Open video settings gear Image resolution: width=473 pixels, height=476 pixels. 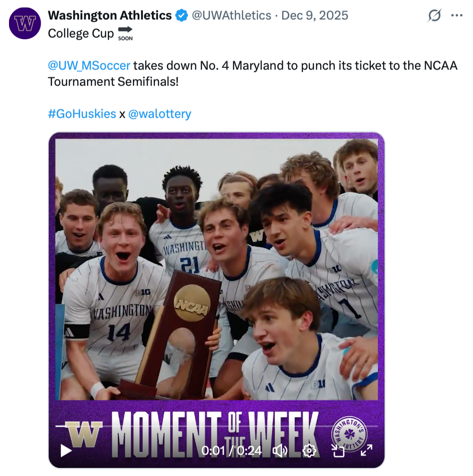point(309,450)
